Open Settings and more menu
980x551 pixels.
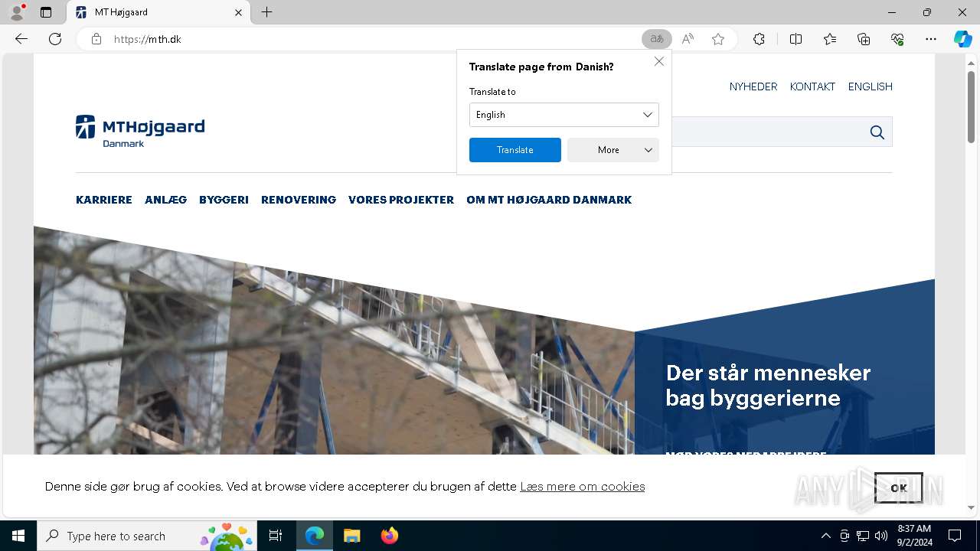click(x=931, y=39)
